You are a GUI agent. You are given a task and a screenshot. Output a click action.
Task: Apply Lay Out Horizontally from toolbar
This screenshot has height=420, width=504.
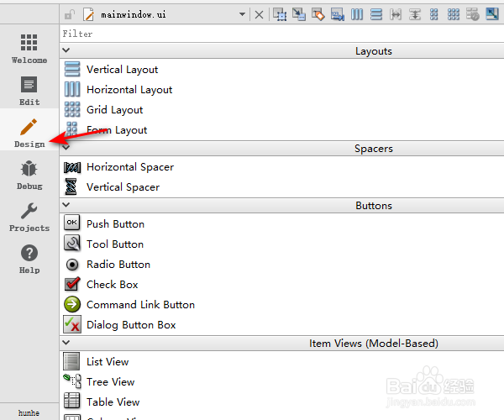pyautogui.click(x=357, y=15)
